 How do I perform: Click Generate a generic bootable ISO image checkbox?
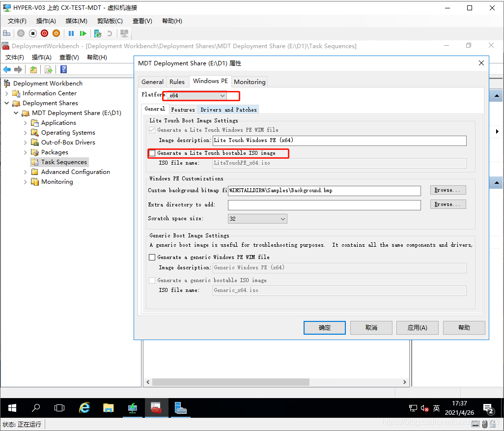pos(152,281)
